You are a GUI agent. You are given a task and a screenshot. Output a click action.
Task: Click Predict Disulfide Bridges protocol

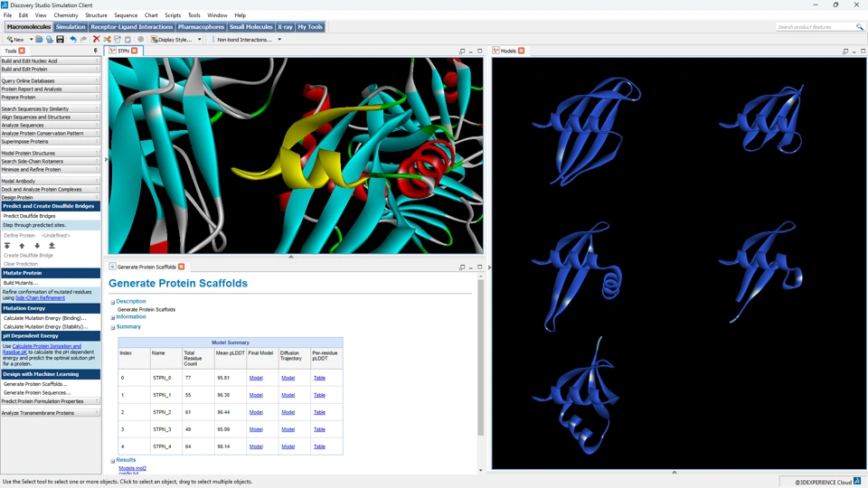(29, 216)
